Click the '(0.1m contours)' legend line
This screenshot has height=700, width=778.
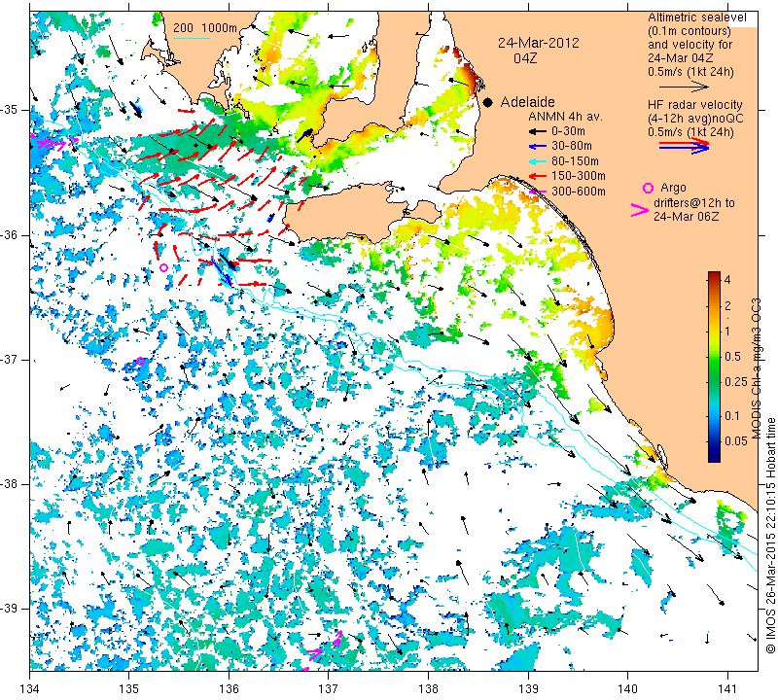click(x=690, y=31)
